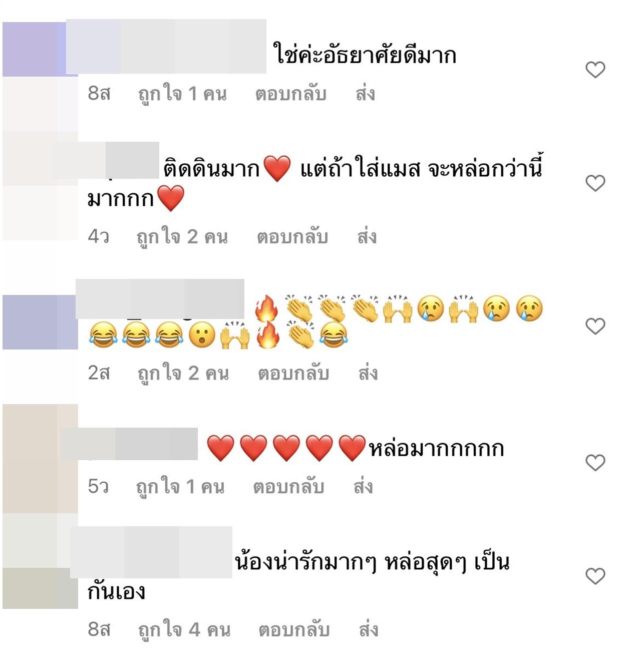Select ตอบกลับ below "หล่อมากกกกก" comment
The image size is (641, 672).
point(288,487)
